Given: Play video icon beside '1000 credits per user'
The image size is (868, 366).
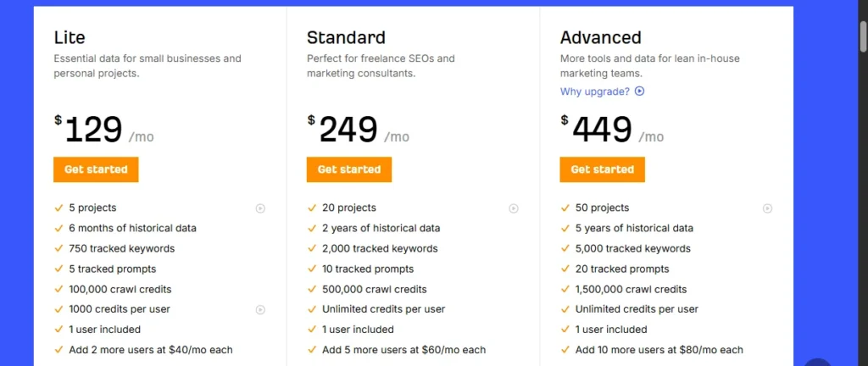Looking at the screenshot, I should pyautogui.click(x=261, y=310).
